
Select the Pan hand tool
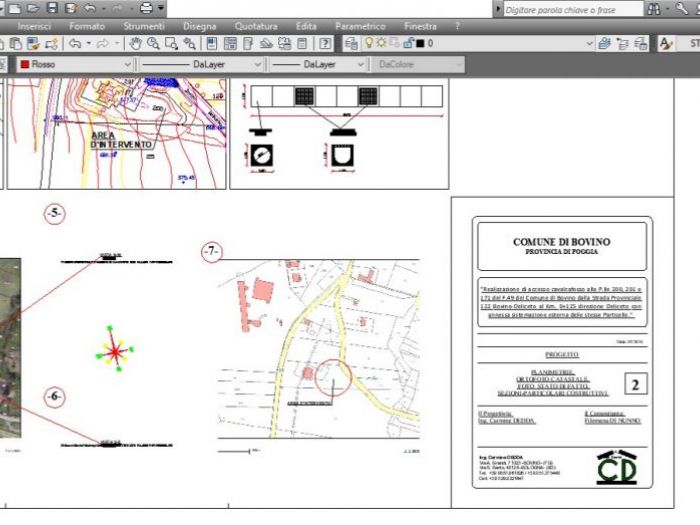[135, 44]
